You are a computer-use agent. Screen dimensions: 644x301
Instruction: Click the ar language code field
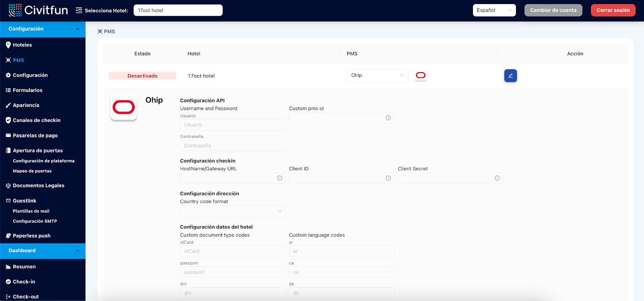point(342,251)
